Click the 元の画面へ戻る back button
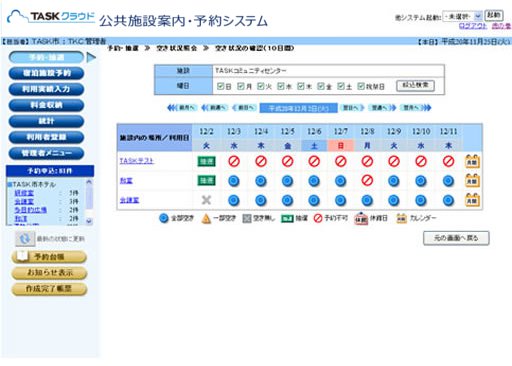512x366 pixels. [x=456, y=238]
